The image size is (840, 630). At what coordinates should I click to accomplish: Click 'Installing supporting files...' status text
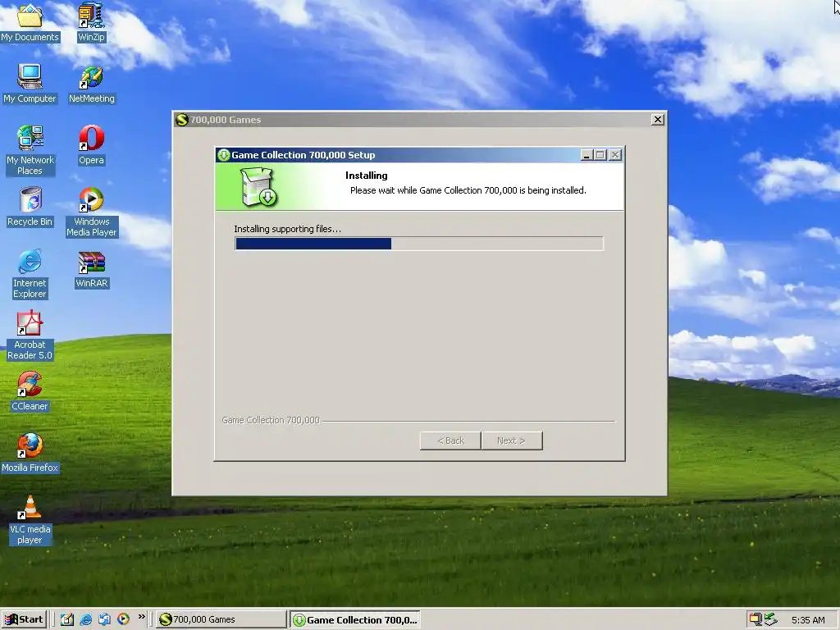[287, 229]
